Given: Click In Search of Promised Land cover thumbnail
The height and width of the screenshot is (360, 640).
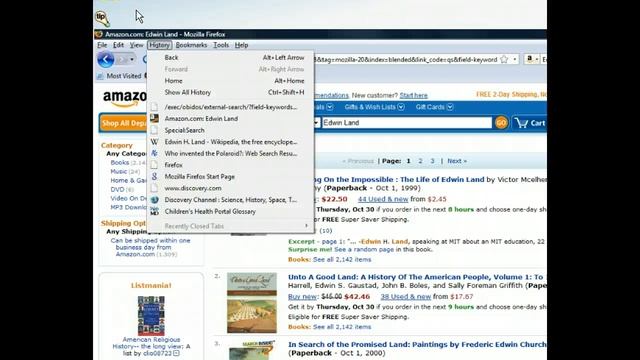Looking at the screenshot, I should 252,350.
